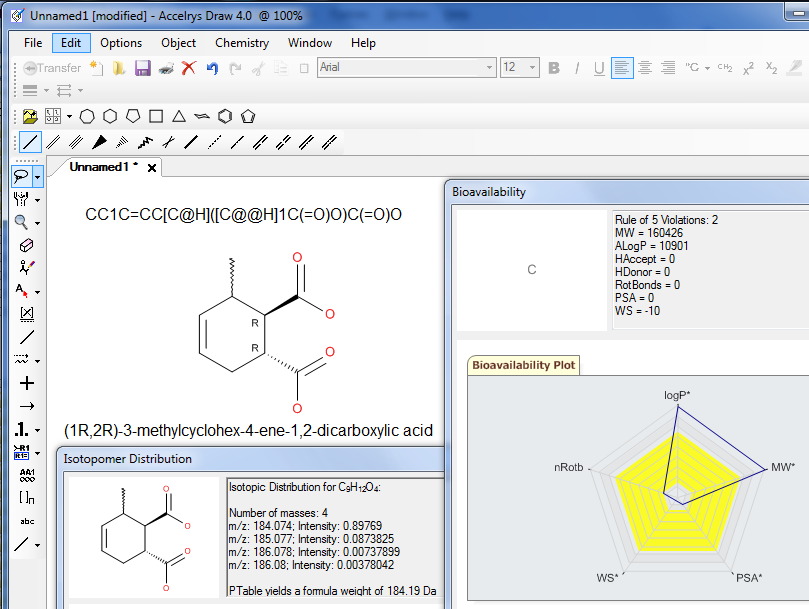Click the Print icon
This screenshot has height=609, width=809.
point(165,68)
